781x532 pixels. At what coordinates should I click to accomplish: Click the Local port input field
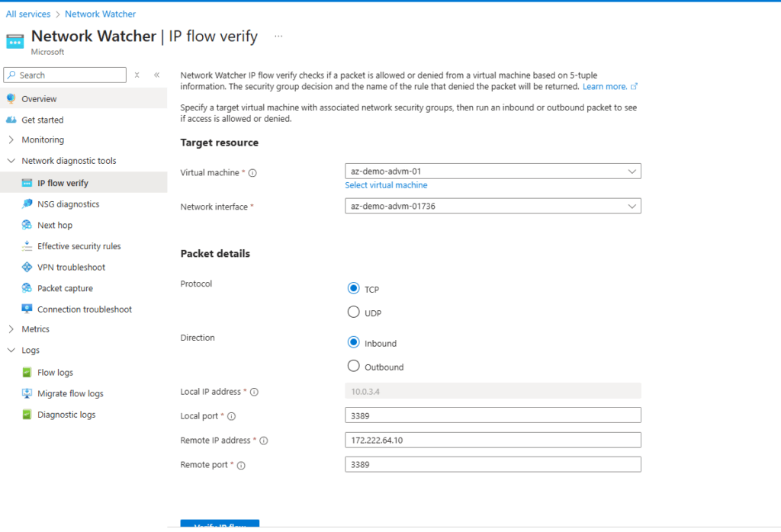[x=493, y=415]
